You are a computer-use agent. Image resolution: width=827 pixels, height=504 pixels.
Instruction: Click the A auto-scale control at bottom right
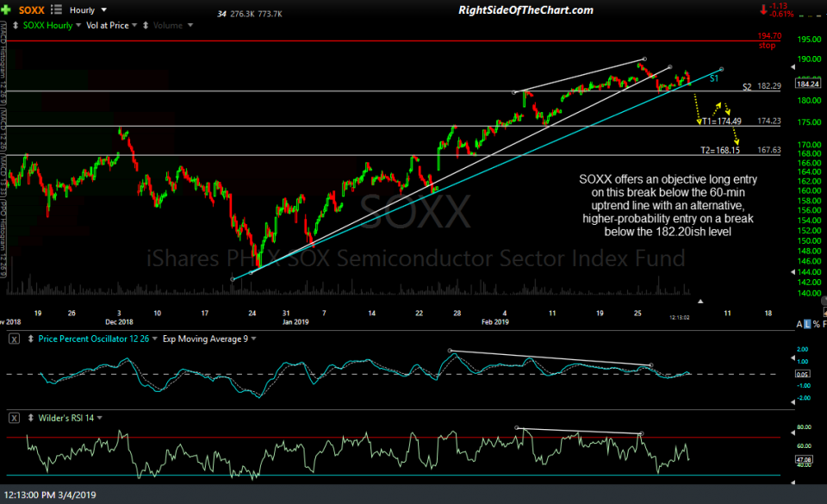[x=799, y=324]
